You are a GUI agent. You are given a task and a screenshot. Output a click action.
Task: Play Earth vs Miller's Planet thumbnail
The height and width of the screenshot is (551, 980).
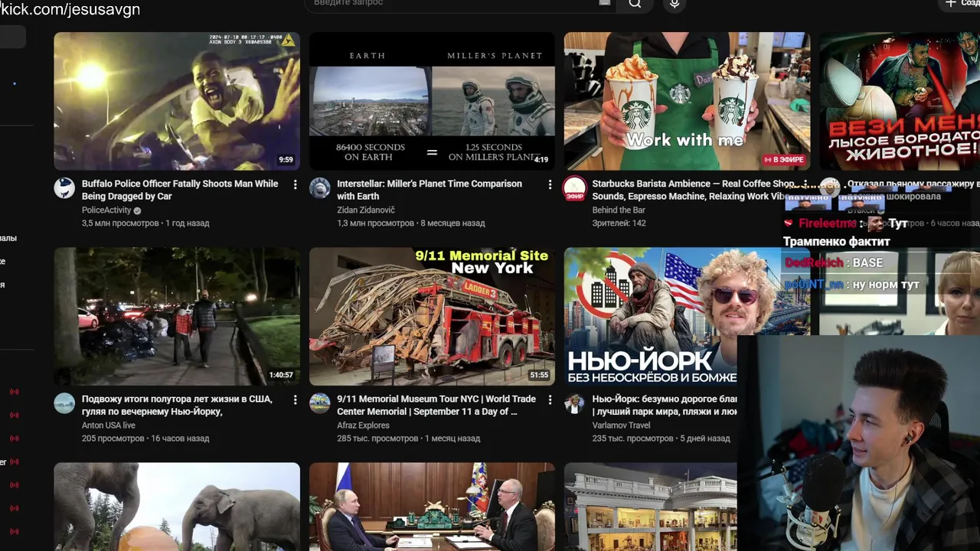432,101
